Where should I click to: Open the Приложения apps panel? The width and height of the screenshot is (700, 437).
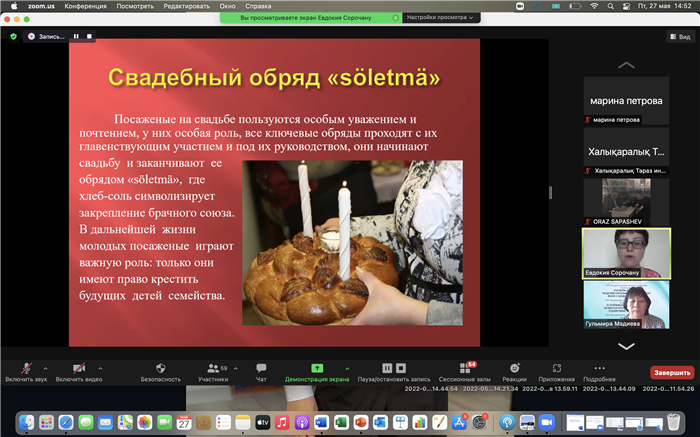point(557,371)
